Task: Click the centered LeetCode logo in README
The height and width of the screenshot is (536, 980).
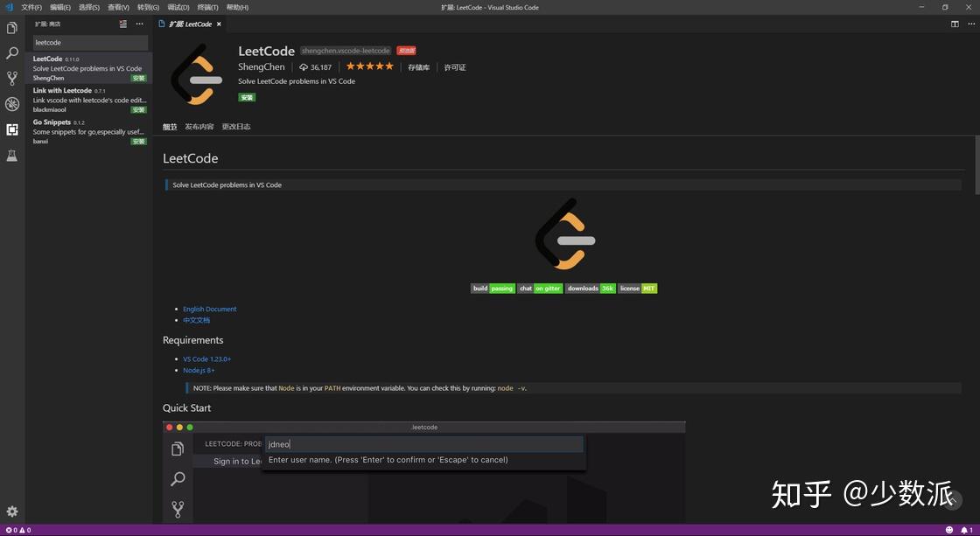Action: pos(565,233)
